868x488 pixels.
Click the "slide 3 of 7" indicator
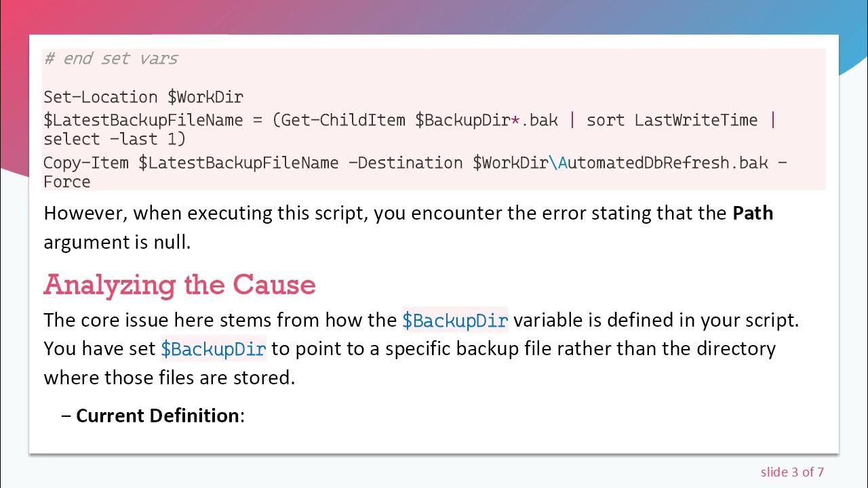tap(791, 472)
